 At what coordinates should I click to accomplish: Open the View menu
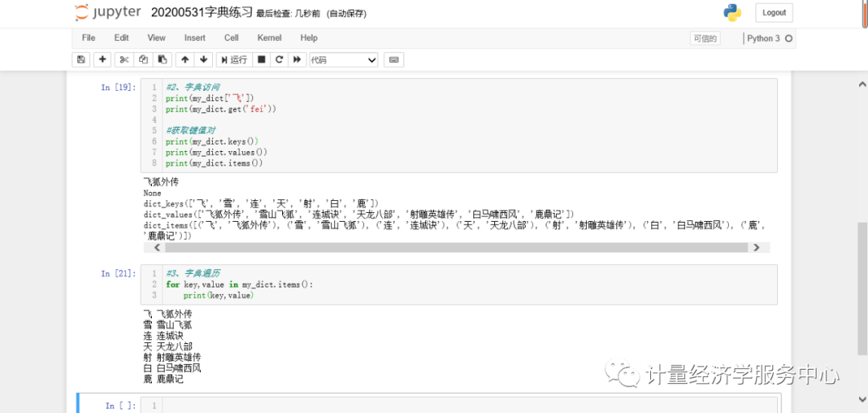click(x=156, y=38)
